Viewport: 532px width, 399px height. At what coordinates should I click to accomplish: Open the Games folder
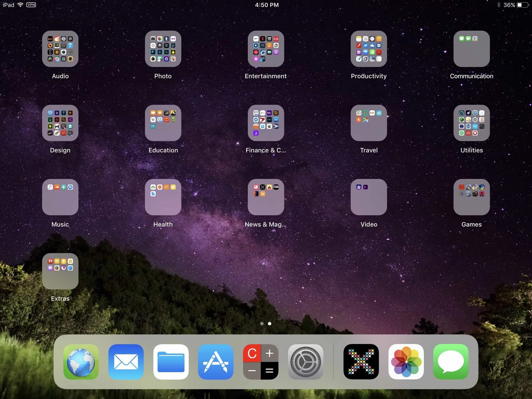click(471, 197)
